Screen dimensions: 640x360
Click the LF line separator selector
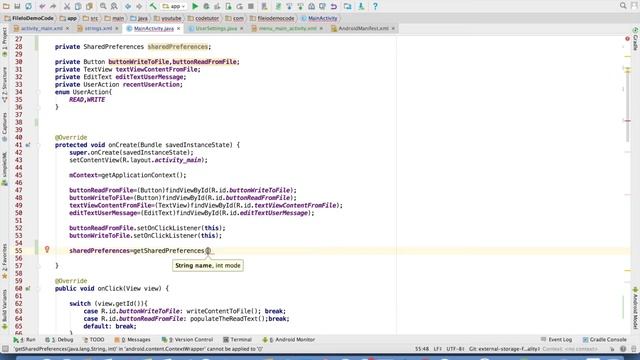point(437,349)
